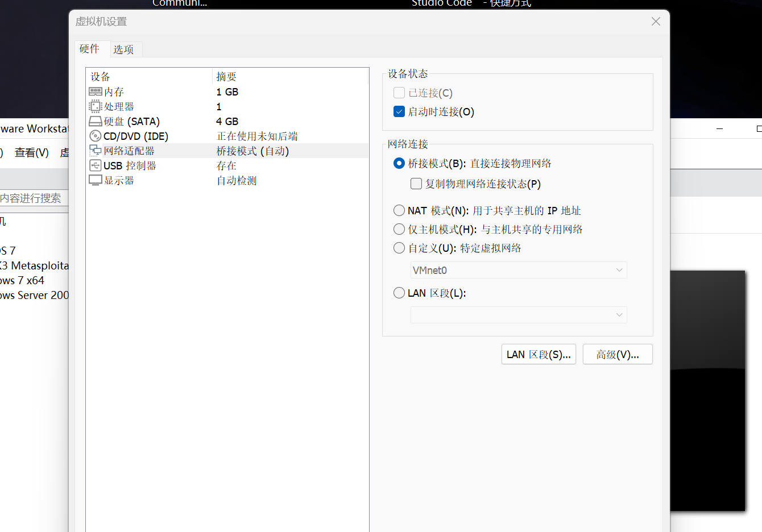The width and height of the screenshot is (762, 532).
Task: Expand the LAN segment dropdown
Action: tap(518, 315)
